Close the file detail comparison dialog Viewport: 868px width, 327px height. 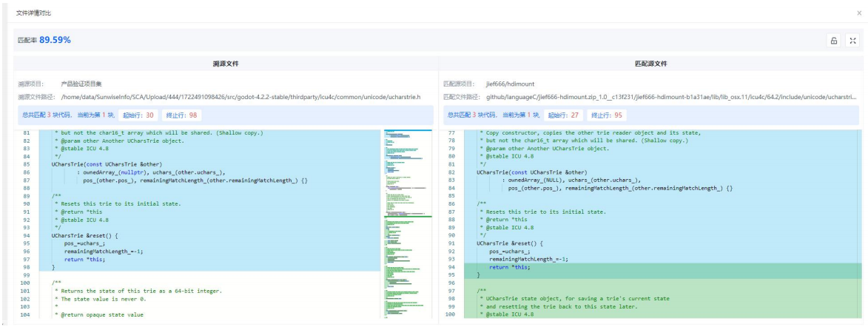coord(858,13)
